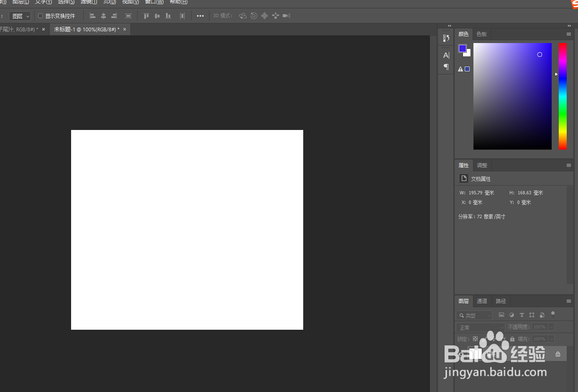Click the vertical hue slider bar
Image resolution: width=578 pixels, height=392 pixels.
tap(563, 96)
